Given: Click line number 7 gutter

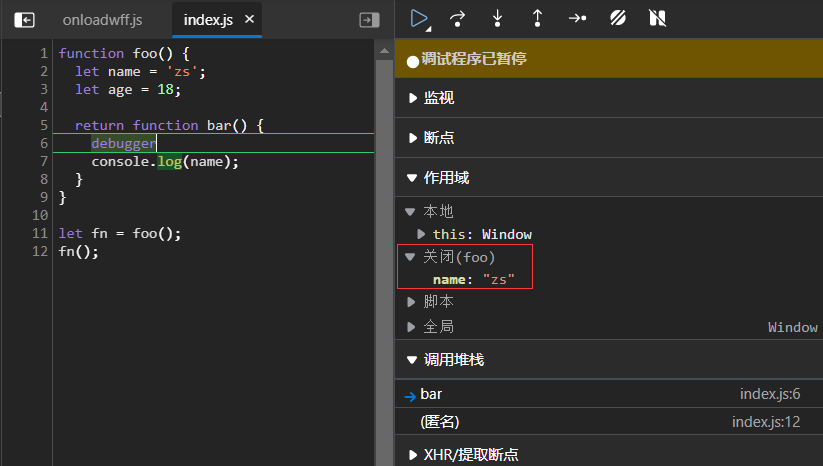Looking at the screenshot, I should coord(44,161).
